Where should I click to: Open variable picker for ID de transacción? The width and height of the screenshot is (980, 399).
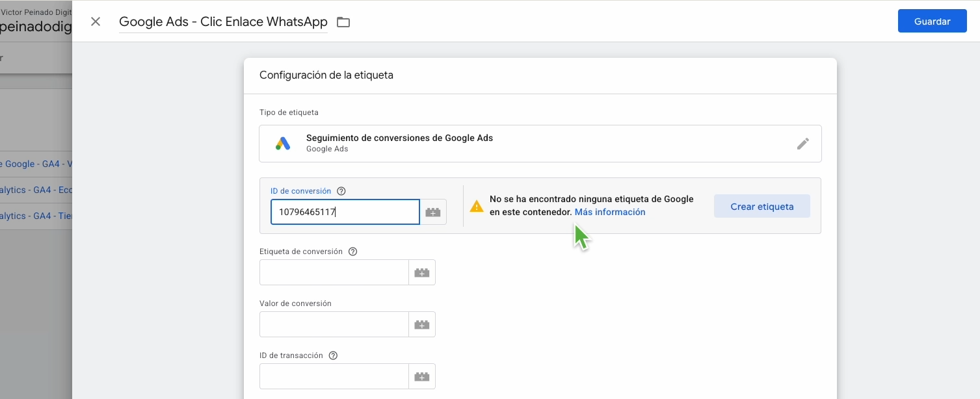[x=422, y=376]
